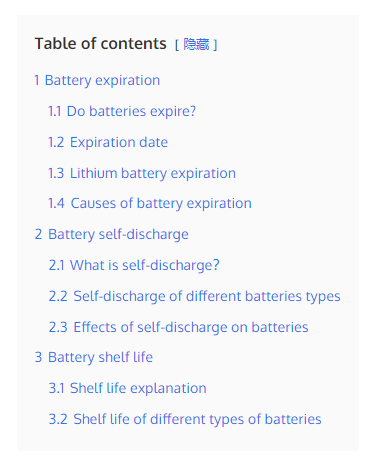Click number 1.1 before Do batteries expire
372x467 pixels.
[55, 111]
